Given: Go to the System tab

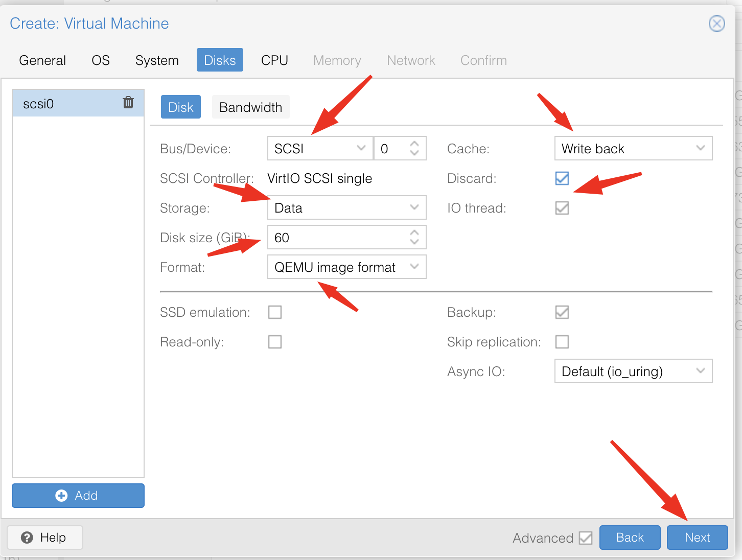Looking at the screenshot, I should tap(157, 60).
